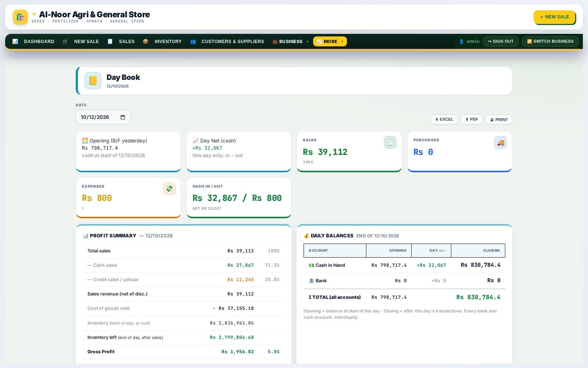588x368 pixels.
Task: Click the Sales card receipt icon
Action: point(390,142)
